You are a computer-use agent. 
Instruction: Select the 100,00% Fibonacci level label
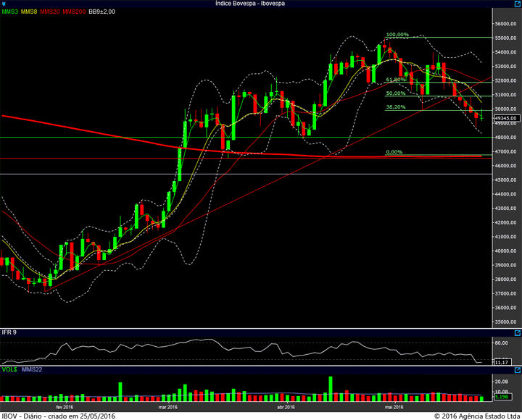(x=397, y=35)
